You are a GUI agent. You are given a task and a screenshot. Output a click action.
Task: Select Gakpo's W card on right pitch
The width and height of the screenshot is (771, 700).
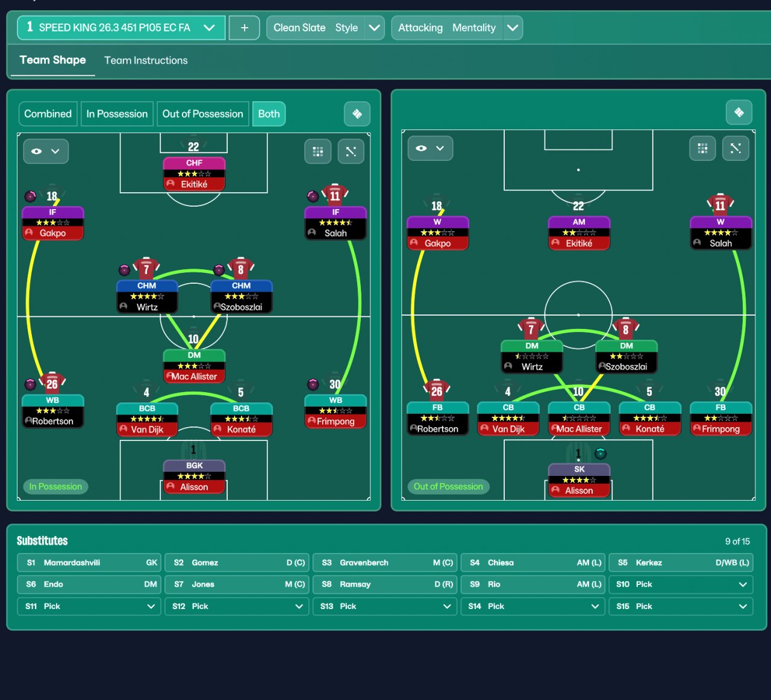tap(437, 233)
